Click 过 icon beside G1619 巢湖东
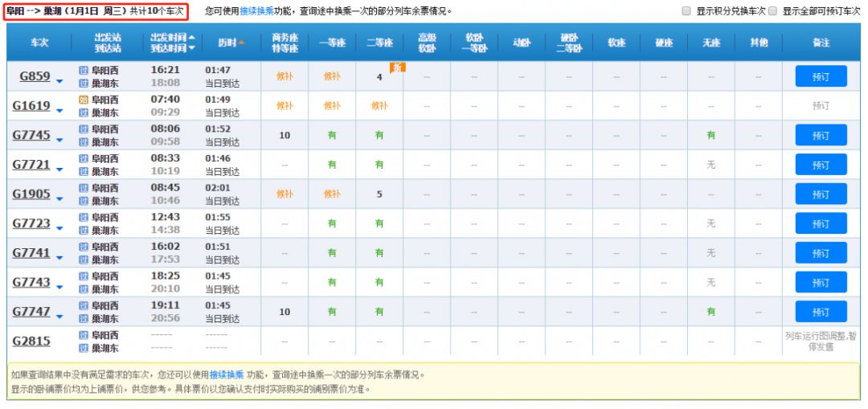This screenshot has height=409, width=868. pyautogui.click(x=84, y=112)
